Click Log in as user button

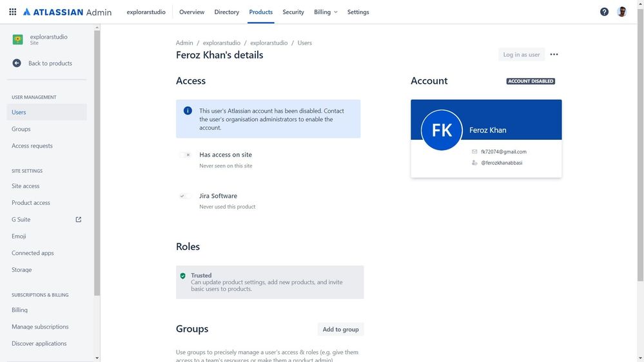(522, 55)
